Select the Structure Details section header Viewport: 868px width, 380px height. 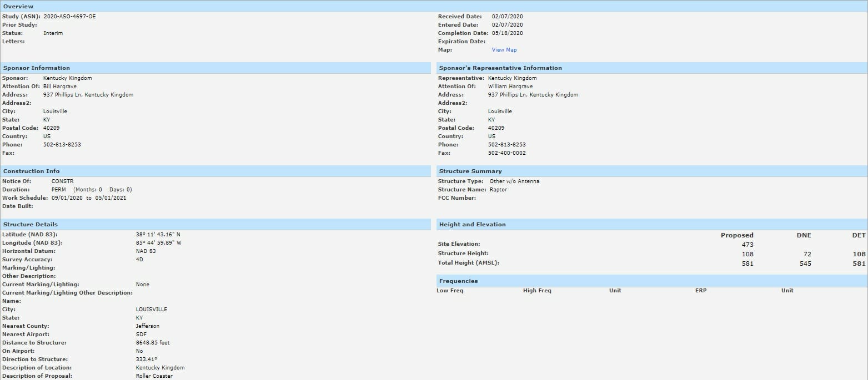[31, 225]
